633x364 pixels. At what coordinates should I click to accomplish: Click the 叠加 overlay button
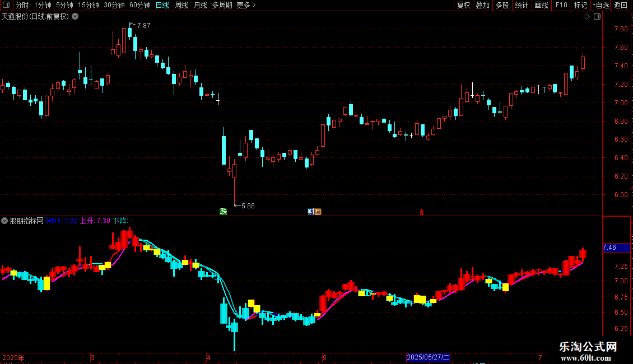482,5
